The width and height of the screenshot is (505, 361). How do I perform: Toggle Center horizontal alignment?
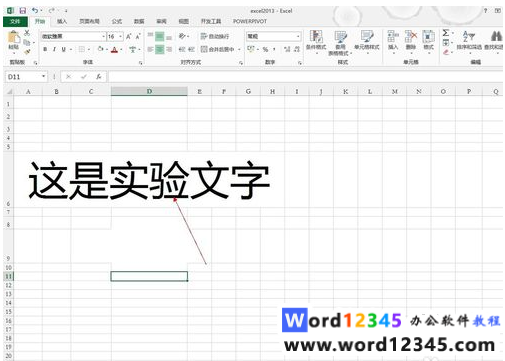coord(160,49)
